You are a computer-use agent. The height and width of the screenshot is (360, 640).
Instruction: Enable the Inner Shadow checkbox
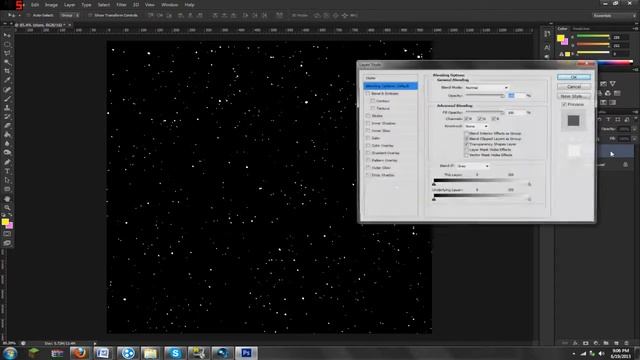[368, 123]
